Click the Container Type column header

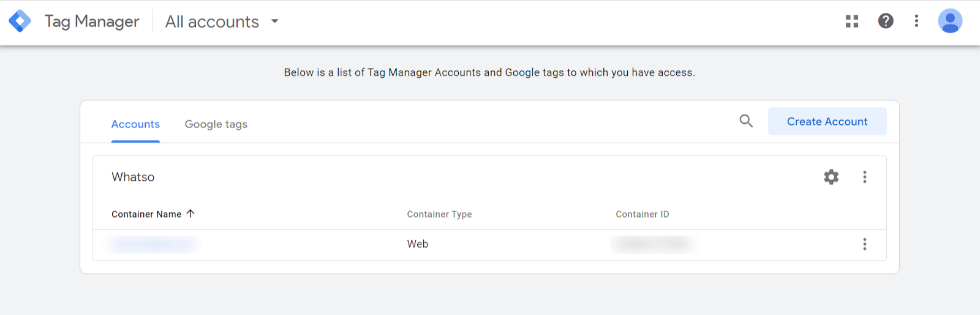pyautogui.click(x=439, y=214)
